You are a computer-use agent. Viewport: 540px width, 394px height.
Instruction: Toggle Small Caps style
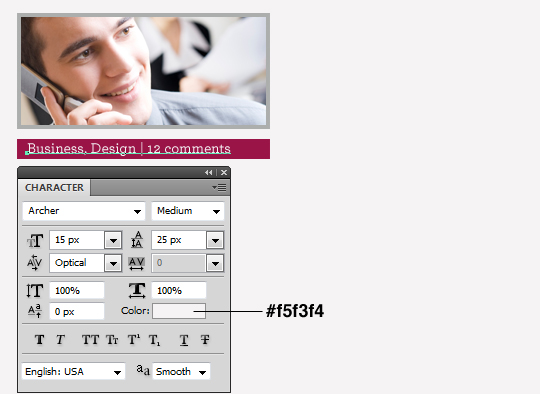[x=112, y=340]
